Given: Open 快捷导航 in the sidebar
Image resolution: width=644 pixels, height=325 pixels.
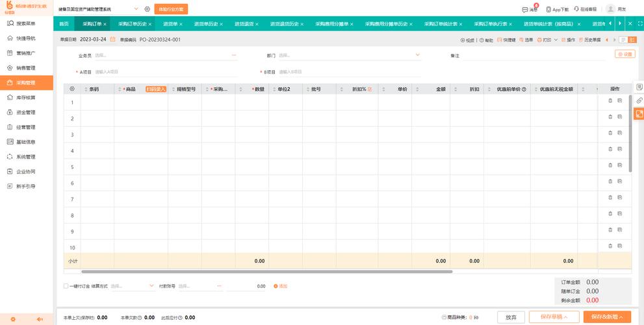Looking at the screenshot, I should tap(26, 38).
